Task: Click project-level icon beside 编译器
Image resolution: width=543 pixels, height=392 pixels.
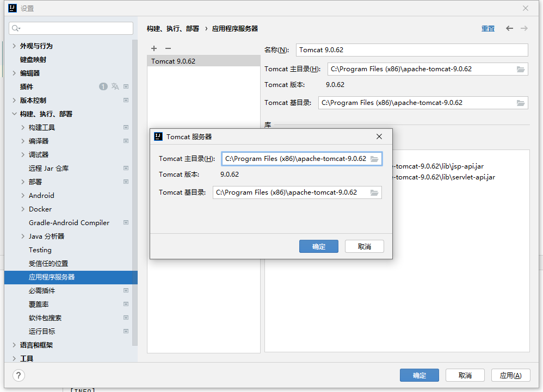Action: click(126, 141)
